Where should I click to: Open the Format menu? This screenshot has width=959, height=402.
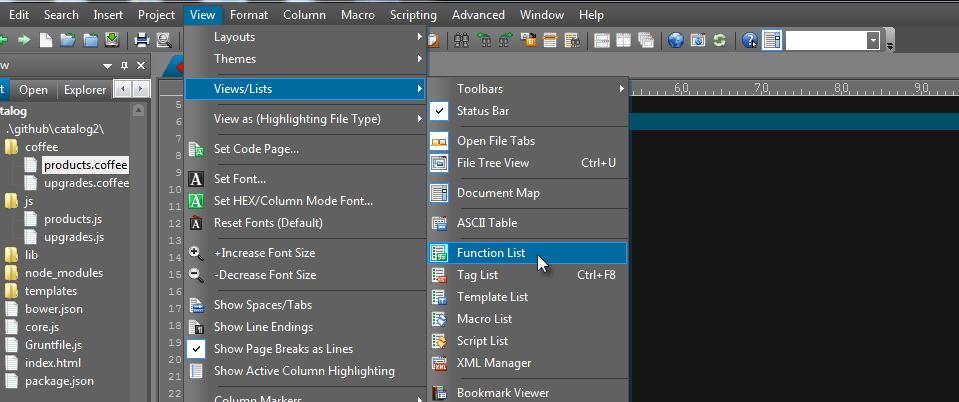click(249, 15)
